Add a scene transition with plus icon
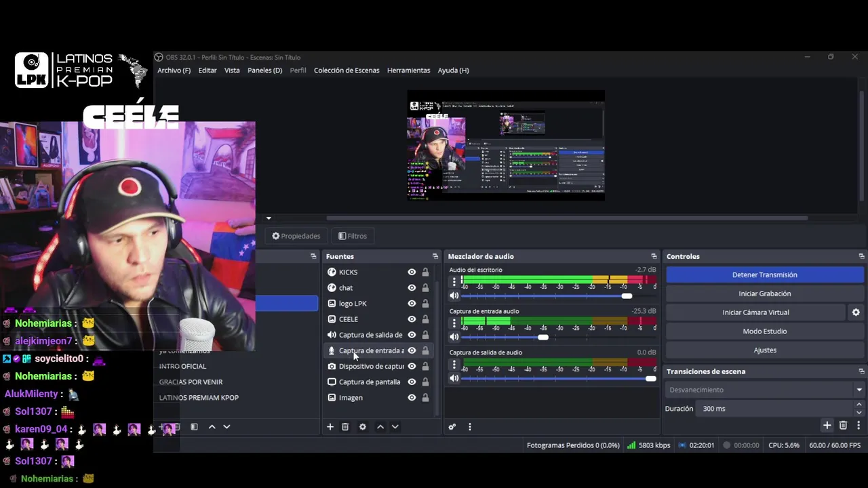Viewport: 868px width, 488px height. [827, 426]
